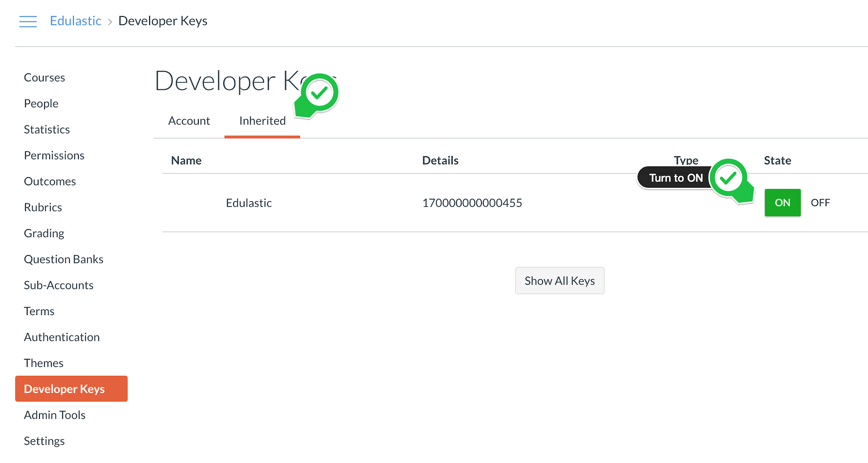This screenshot has height=463, width=868.
Task: Click the key ID 170000000000455
Action: [472, 203]
